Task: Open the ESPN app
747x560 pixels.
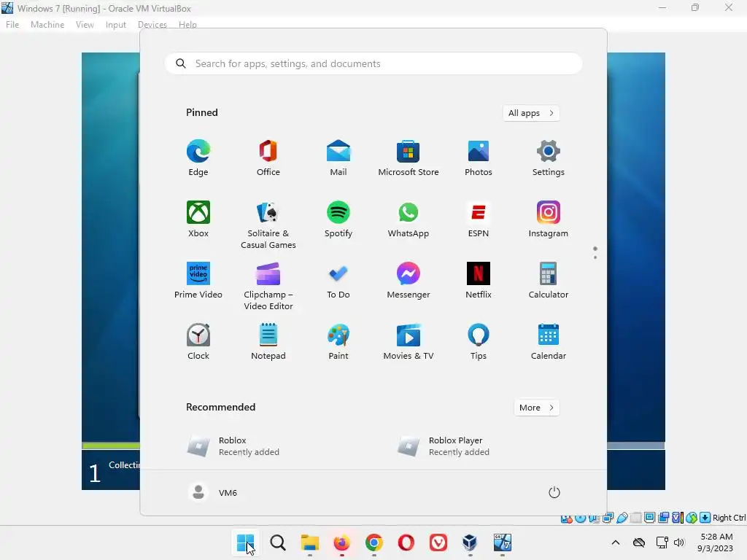Action: (x=479, y=219)
